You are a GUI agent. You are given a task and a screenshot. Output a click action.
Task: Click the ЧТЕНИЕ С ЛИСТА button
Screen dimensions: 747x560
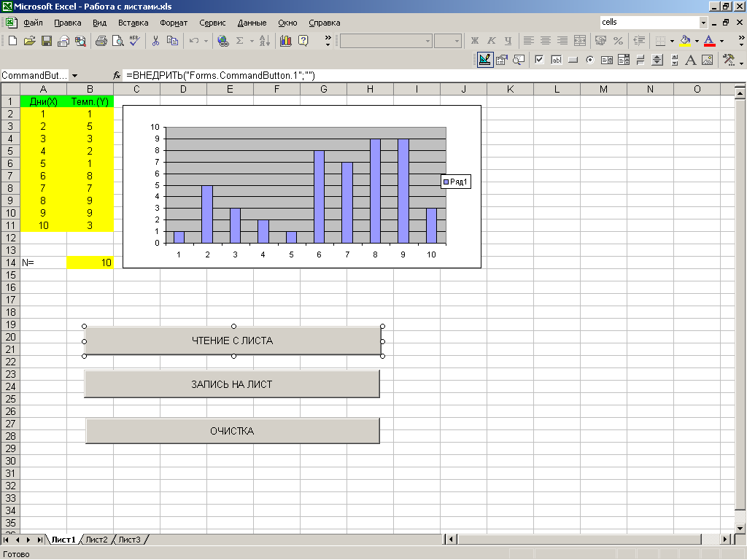[233, 341]
